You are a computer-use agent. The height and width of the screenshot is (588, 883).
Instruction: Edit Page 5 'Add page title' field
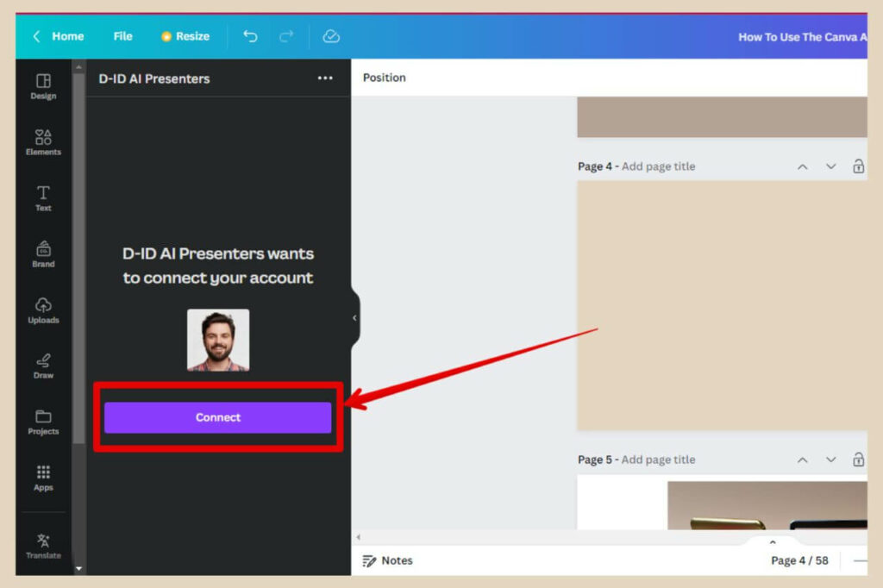[658, 460]
